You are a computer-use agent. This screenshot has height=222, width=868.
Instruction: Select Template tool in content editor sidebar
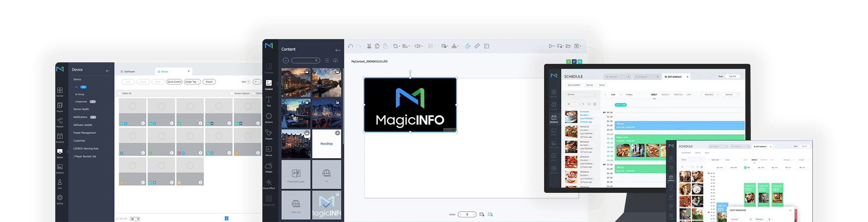[x=269, y=68]
